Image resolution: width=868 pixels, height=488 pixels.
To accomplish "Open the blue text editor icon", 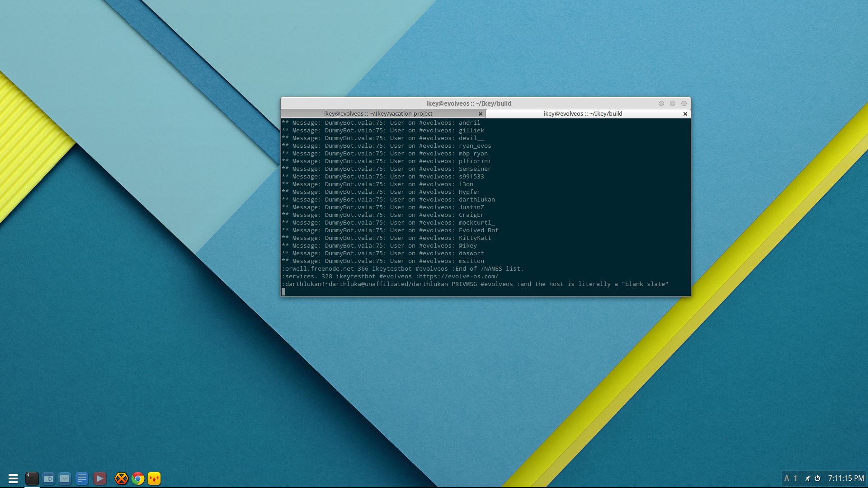I will (x=82, y=479).
